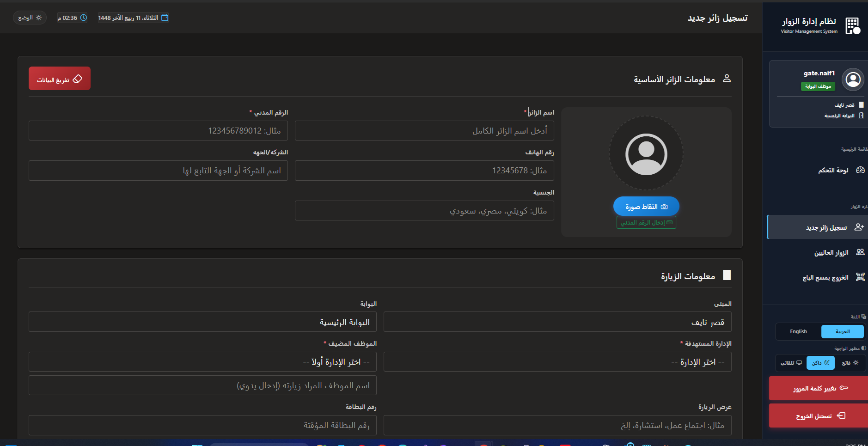The image size is (868, 446).
Task: Click the 'تسجيل الخروج' logout button
Action: point(819,416)
